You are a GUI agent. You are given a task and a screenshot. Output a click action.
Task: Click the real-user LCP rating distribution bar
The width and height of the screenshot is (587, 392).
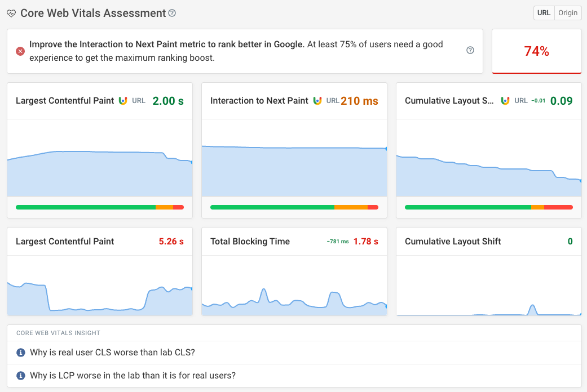pos(99,207)
